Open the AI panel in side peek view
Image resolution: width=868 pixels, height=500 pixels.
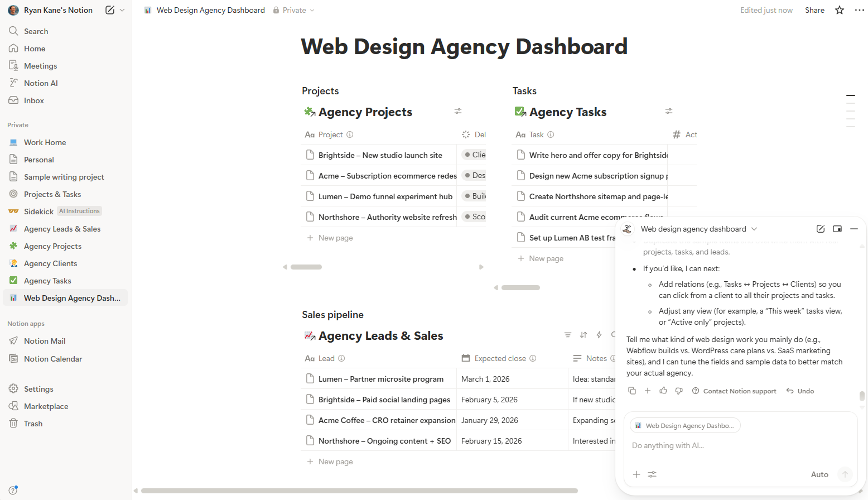[837, 228]
